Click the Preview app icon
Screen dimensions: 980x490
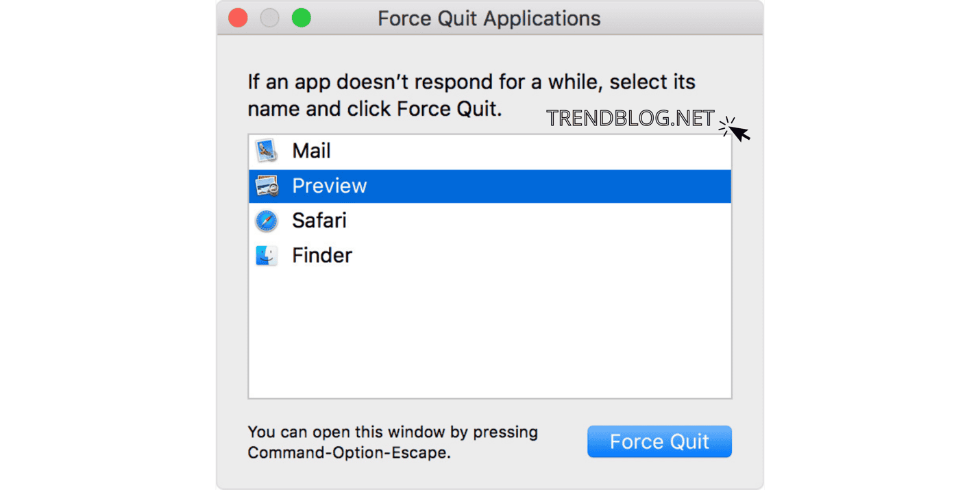(267, 186)
